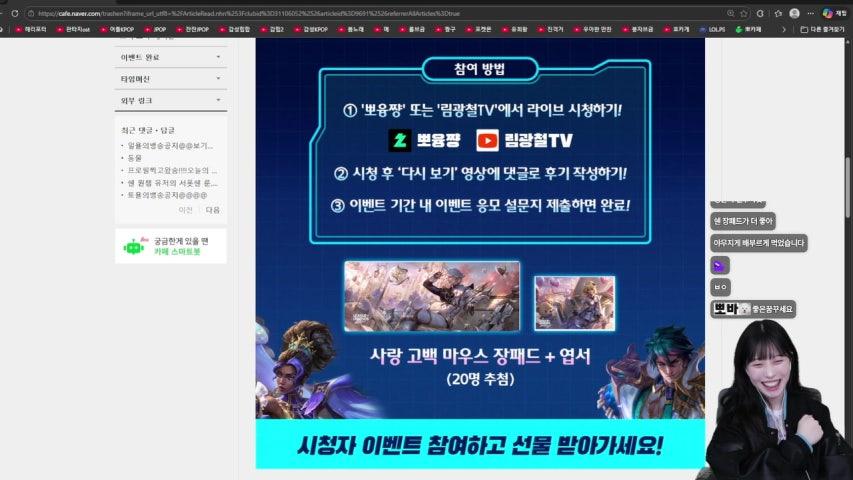
Task: Click 이전 in recent comments pager
Action: (x=186, y=210)
